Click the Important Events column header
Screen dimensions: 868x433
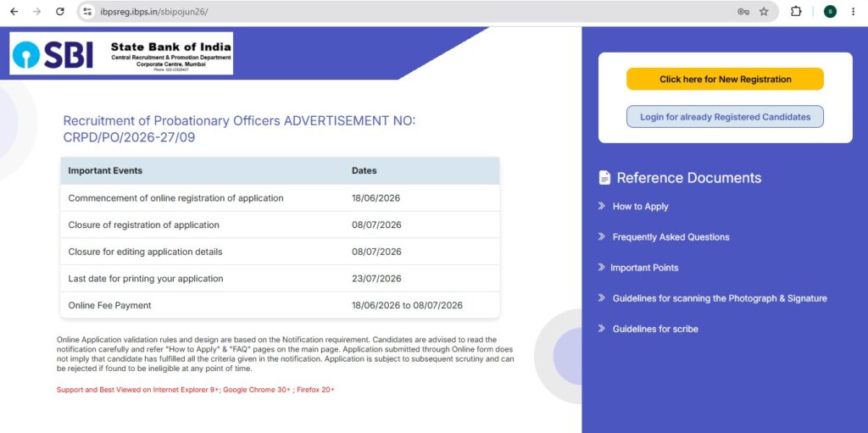(105, 170)
